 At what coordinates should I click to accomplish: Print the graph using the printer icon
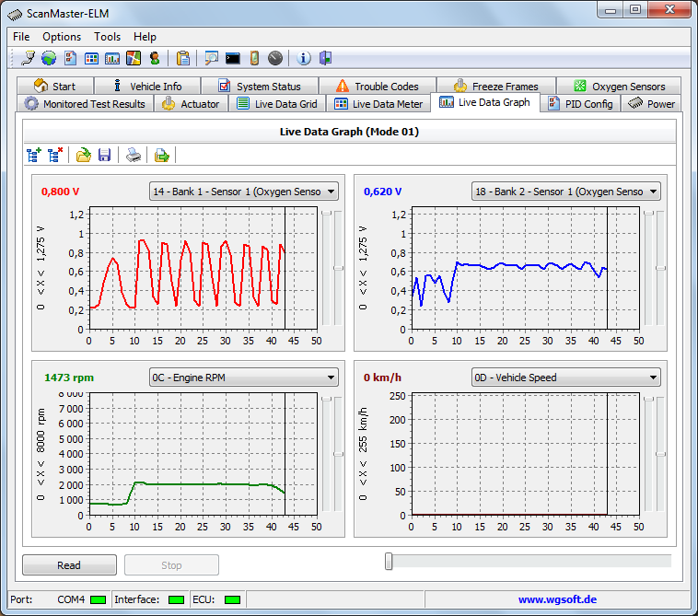(134, 155)
